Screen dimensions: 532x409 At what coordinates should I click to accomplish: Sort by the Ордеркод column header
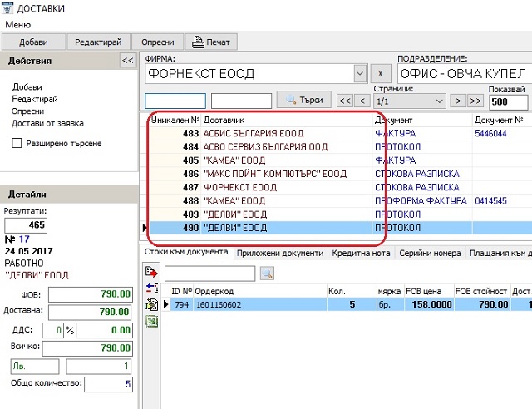click(x=260, y=291)
